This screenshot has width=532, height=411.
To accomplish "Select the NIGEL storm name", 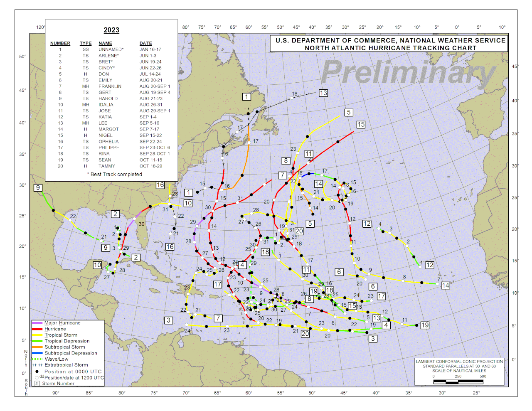I will pyautogui.click(x=106, y=135).
